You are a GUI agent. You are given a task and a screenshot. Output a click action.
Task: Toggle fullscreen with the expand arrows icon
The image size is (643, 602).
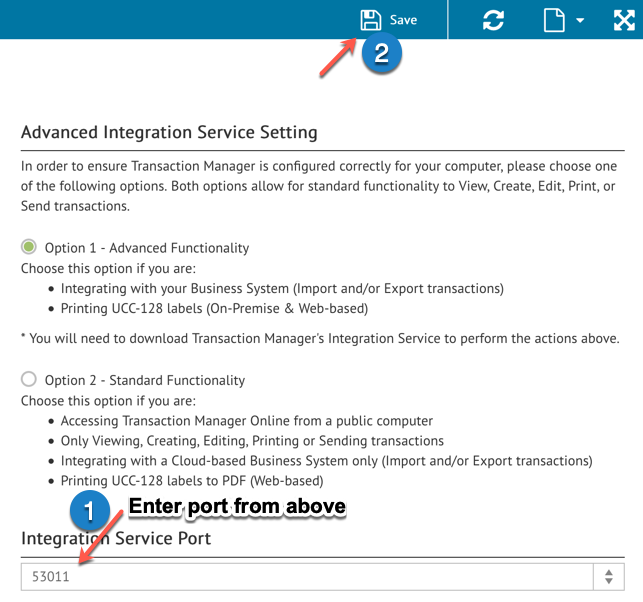point(624,20)
